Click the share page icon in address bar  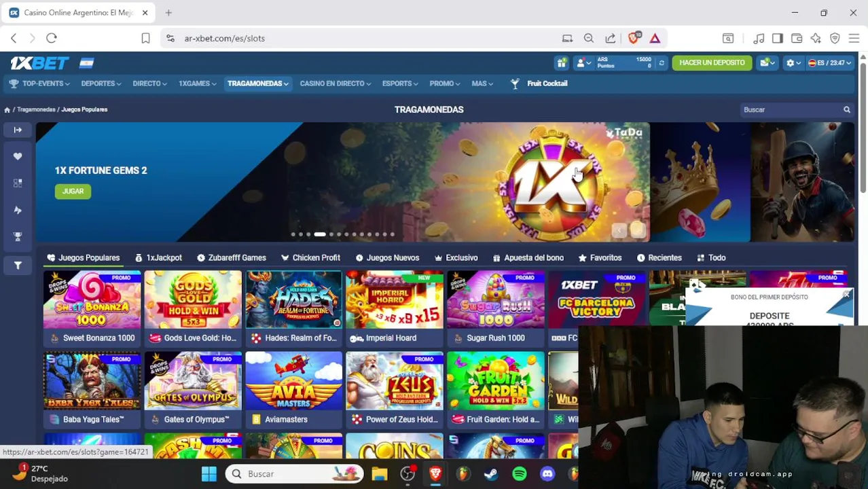click(611, 38)
